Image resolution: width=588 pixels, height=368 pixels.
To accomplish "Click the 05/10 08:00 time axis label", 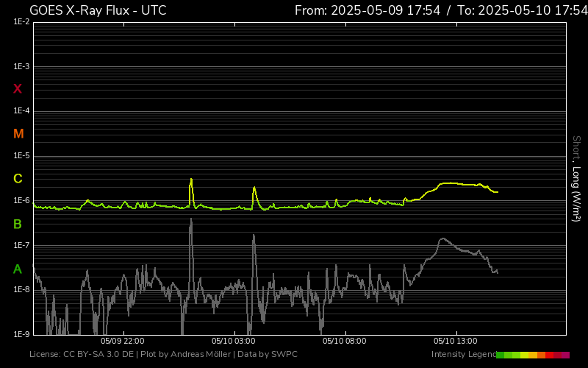I will 345,341.
